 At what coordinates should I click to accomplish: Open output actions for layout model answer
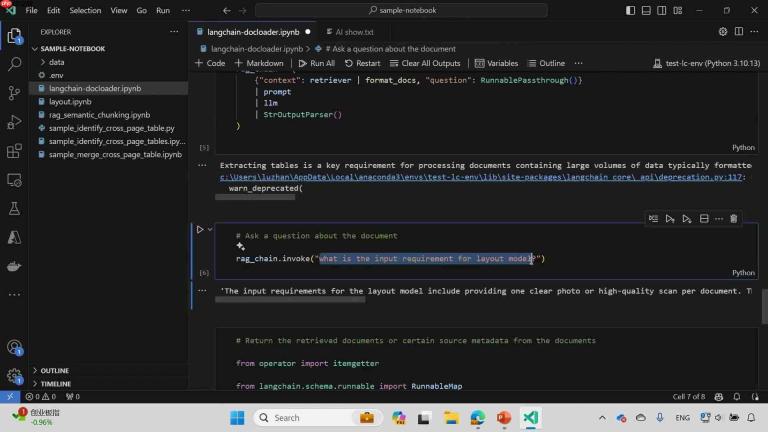click(202, 291)
